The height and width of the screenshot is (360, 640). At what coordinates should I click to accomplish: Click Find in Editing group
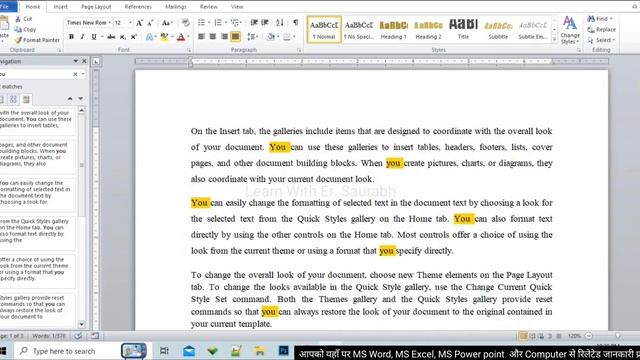pyautogui.click(x=600, y=19)
